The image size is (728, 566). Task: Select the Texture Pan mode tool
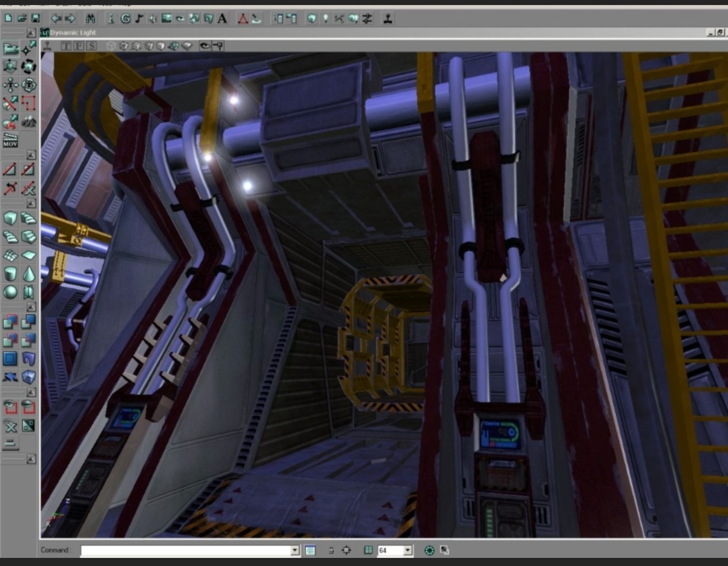pos(11,85)
